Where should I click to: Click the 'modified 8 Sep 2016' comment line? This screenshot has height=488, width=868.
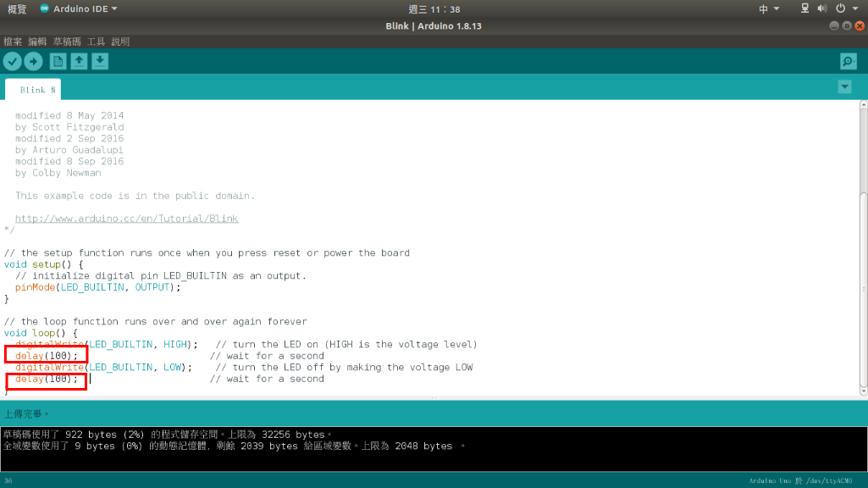pos(69,161)
